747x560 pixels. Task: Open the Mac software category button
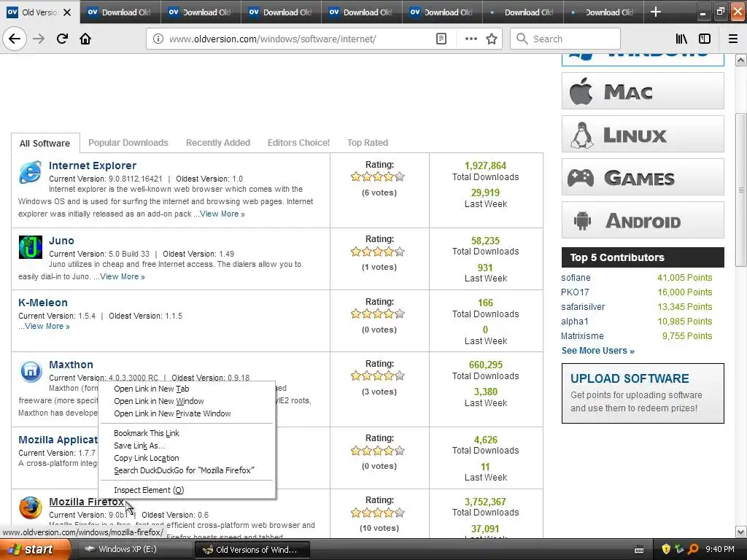tap(643, 91)
